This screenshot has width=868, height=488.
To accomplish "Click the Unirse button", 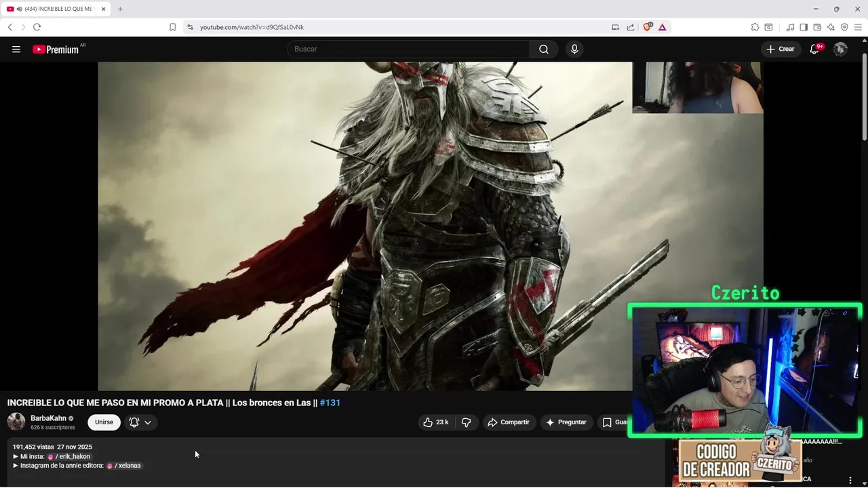I will (104, 422).
